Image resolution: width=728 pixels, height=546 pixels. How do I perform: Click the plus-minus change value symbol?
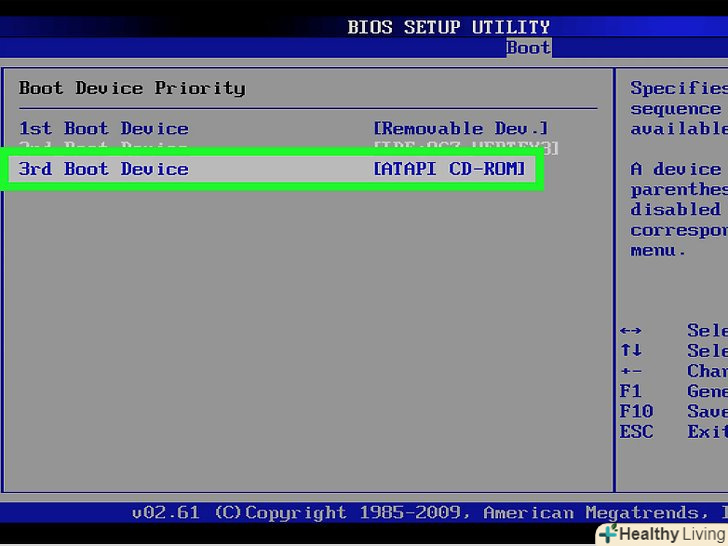(x=631, y=371)
